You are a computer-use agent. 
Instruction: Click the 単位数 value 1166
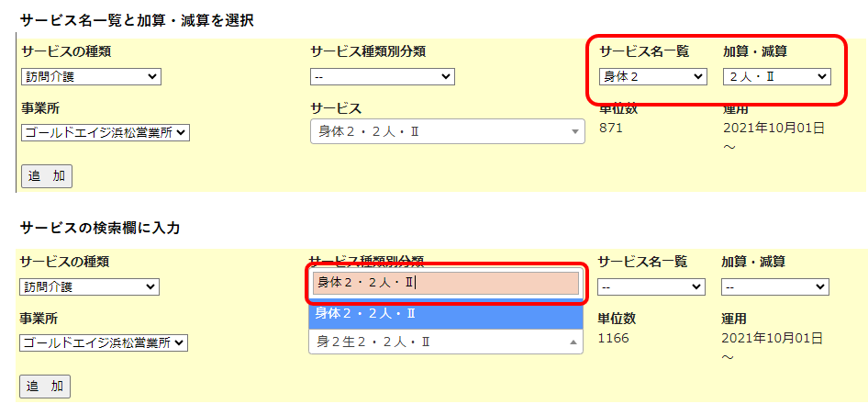click(613, 339)
